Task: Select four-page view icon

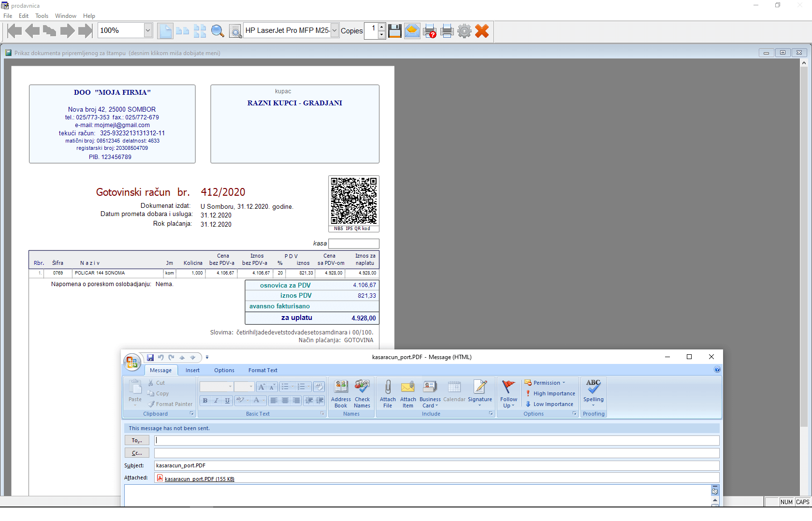Action: click(200, 31)
